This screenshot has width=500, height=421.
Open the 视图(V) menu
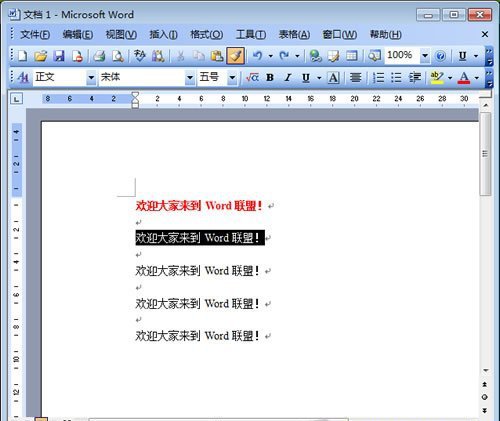coord(121,34)
